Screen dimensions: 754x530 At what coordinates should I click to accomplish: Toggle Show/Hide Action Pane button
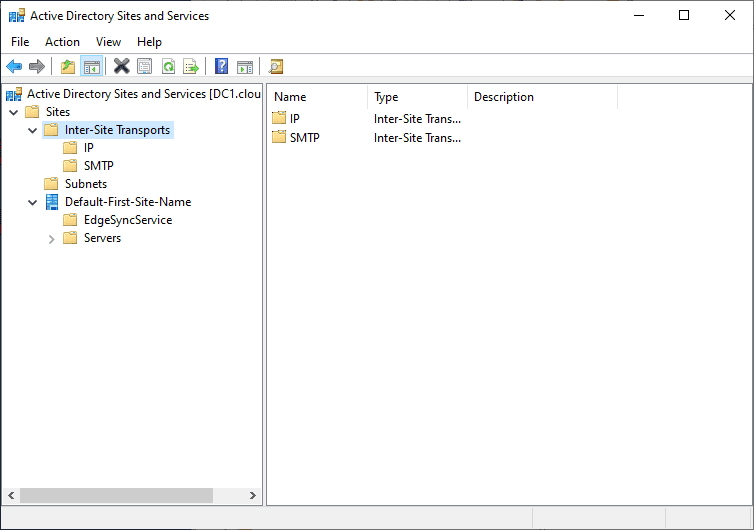(x=245, y=66)
